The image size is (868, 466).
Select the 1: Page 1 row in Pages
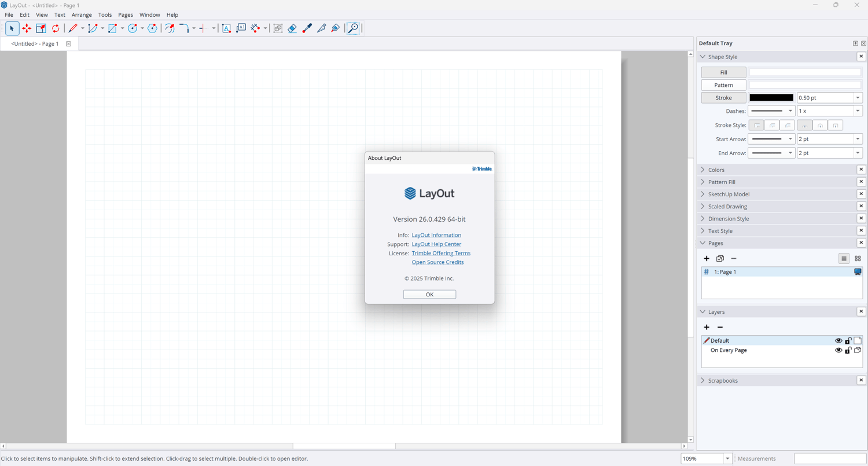coord(782,272)
